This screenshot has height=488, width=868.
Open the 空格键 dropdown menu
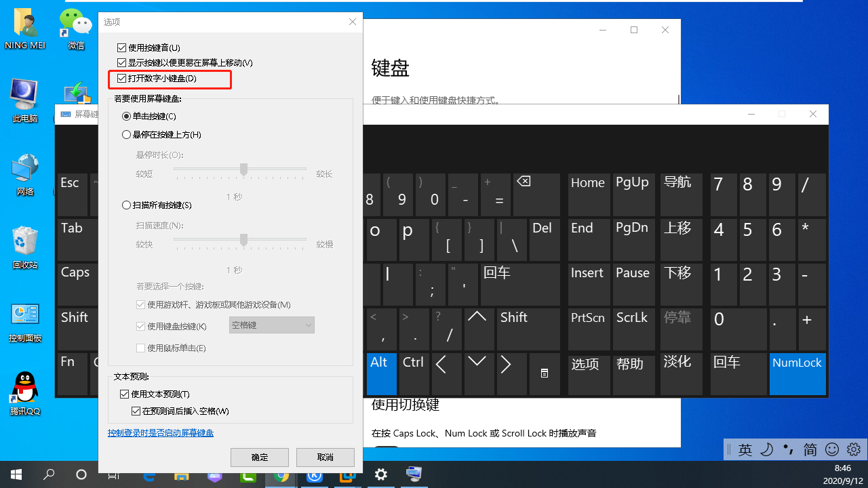tap(271, 325)
